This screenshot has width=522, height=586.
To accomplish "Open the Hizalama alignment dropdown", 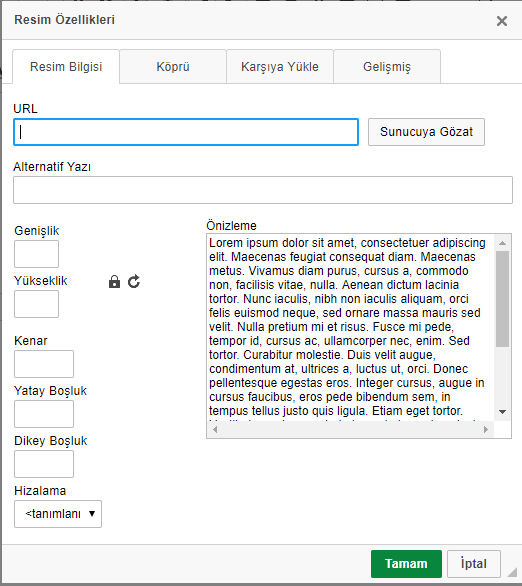I will (58, 514).
